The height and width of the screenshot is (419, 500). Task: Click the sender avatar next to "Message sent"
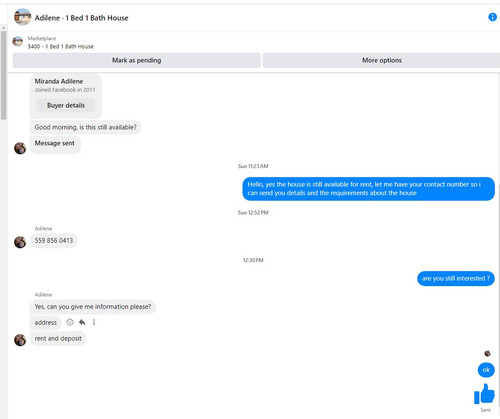[20, 148]
